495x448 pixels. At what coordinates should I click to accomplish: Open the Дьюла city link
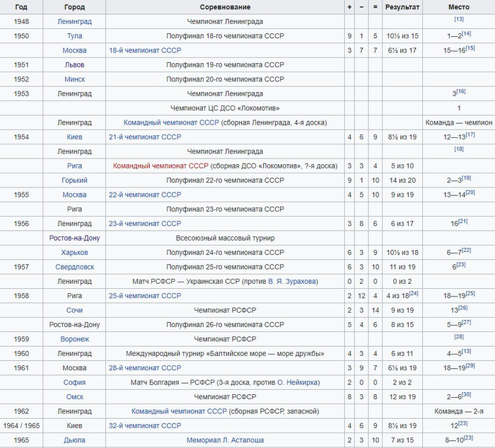click(74, 440)
